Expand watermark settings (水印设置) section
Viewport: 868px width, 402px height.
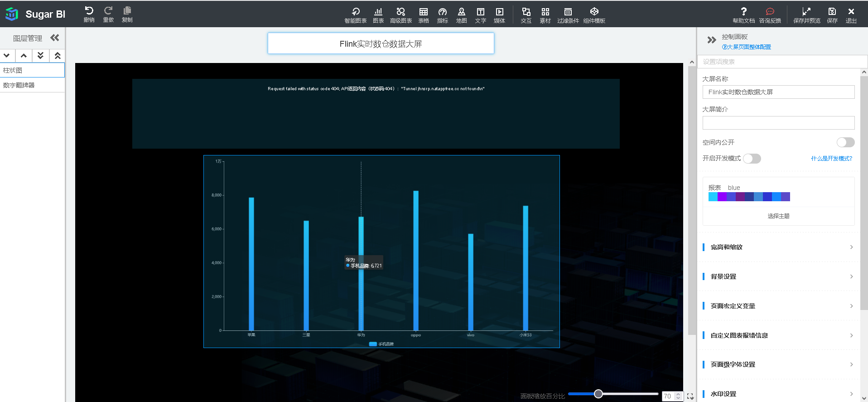[778, 394]
